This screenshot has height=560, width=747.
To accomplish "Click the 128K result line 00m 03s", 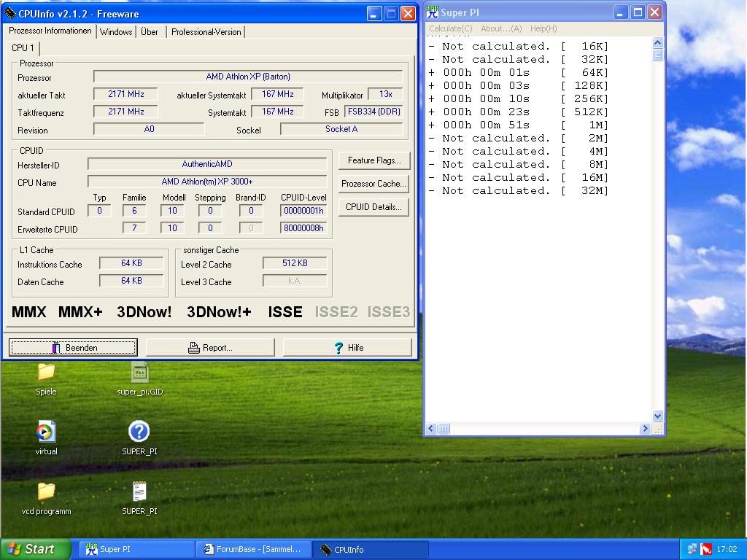I will click(519, 86).
